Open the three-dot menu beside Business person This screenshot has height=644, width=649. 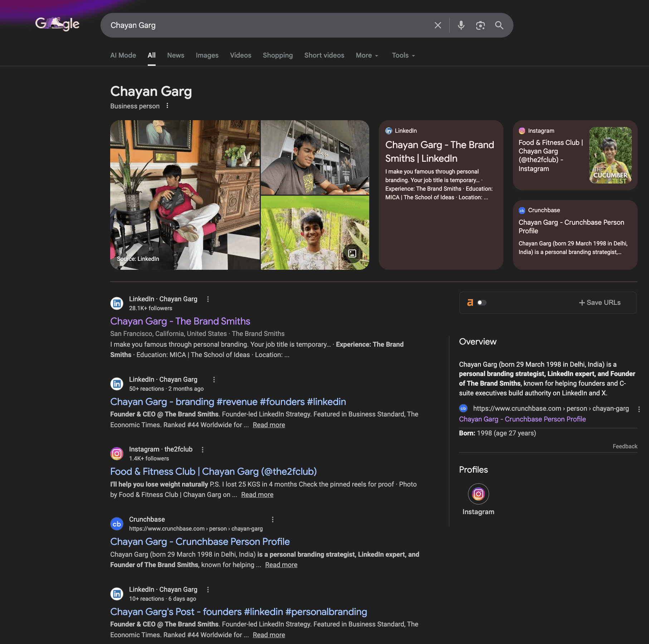coord(167,106)
